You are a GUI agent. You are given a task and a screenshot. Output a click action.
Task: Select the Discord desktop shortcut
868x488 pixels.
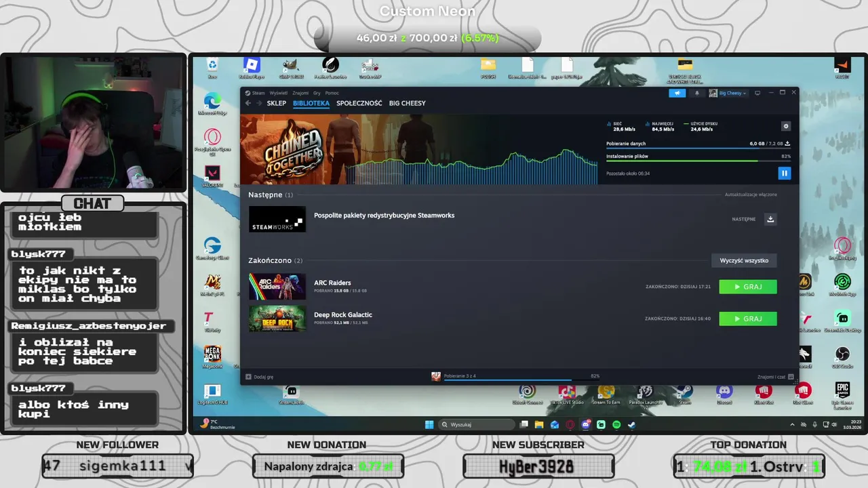pos(724,394)
